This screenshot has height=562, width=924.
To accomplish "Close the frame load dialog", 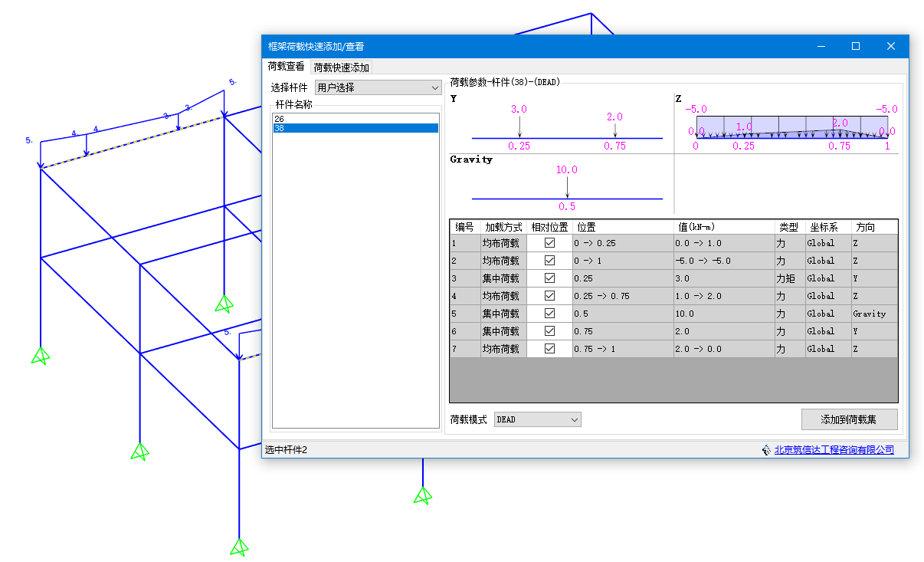I will click(x=890, y=46).
